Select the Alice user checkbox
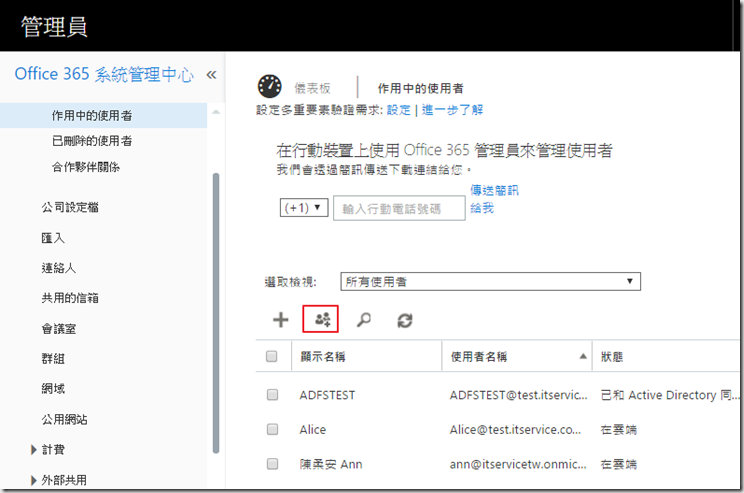 (272, 429)
